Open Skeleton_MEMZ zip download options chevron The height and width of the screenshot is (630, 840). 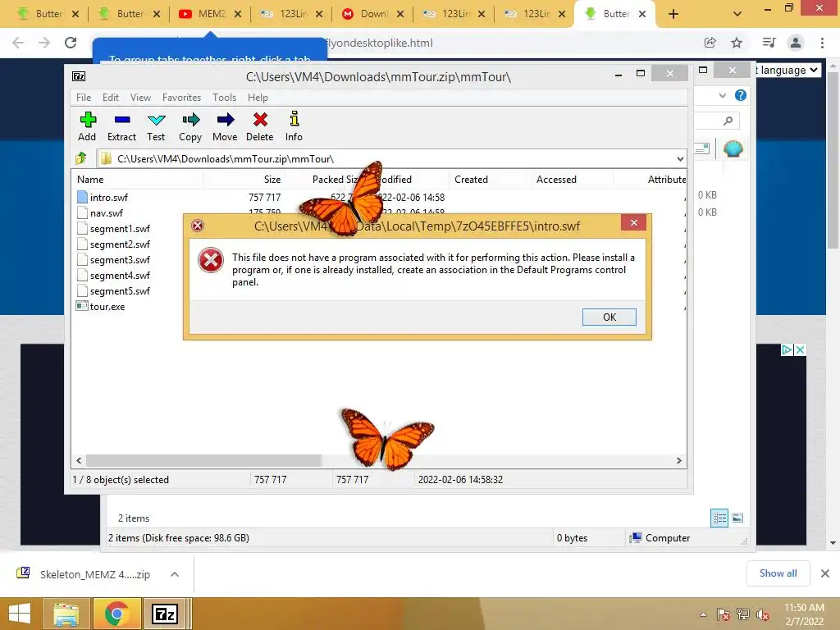(175, 574)
